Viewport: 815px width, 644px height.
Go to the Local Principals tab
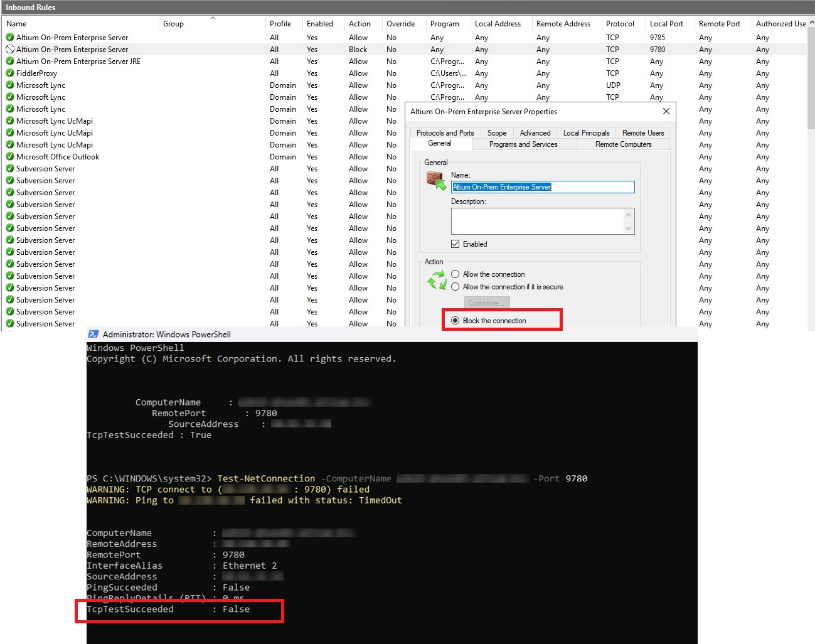click(x=587, y=133)
